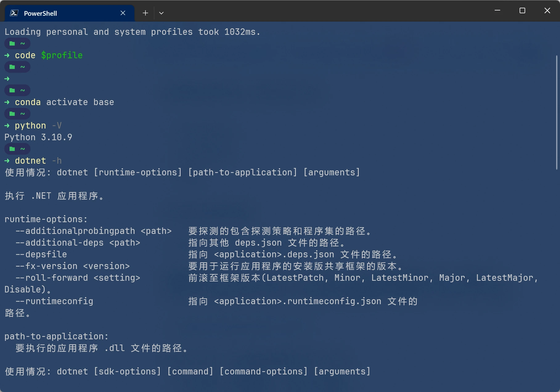This screenshot has height=392, width=560.
Task: Expand the new tab profile dropdown
Action: click(161, 13)
